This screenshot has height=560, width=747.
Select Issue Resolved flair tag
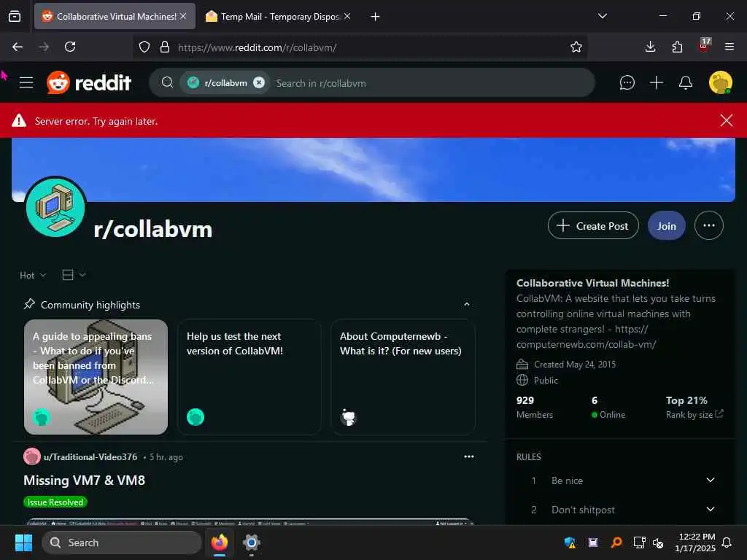[55, 502]
